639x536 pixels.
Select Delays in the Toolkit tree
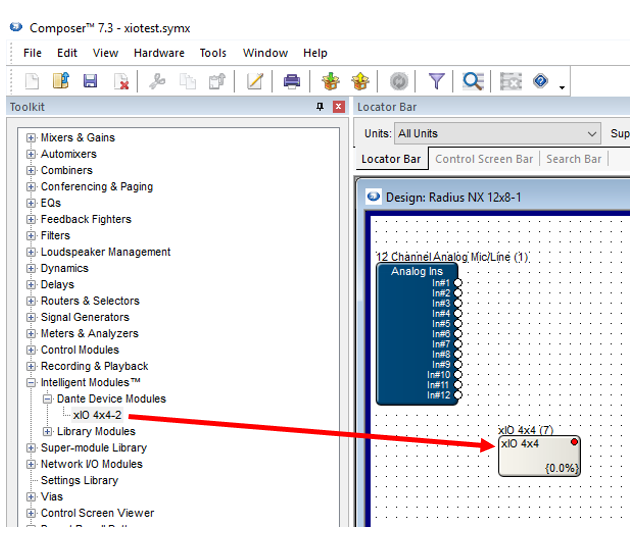coord(57,285)
